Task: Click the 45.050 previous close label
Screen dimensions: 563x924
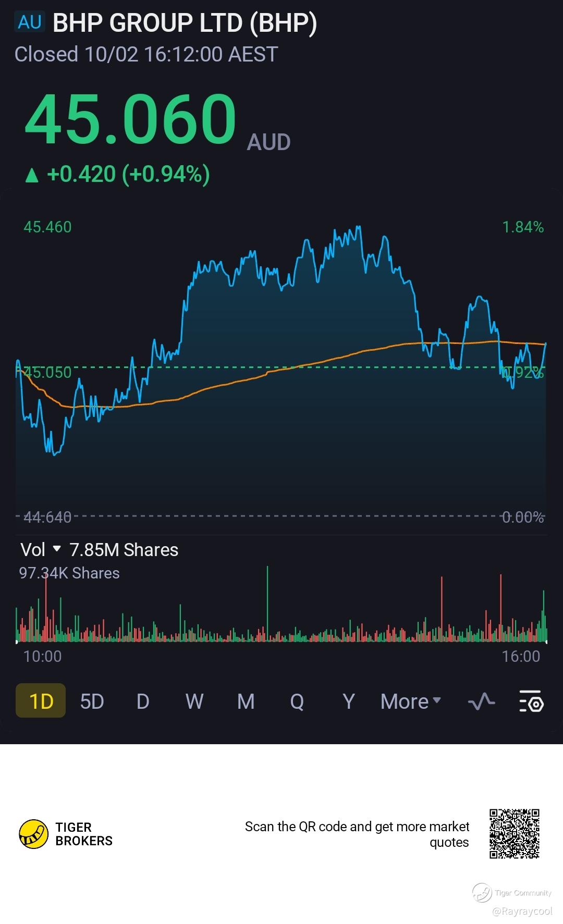Action: tap(47, 372)
